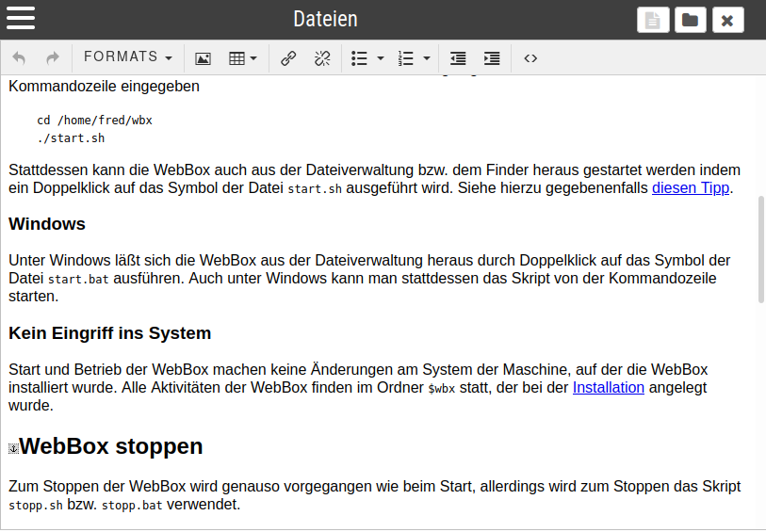This screenshot has height=532, width=766.
Task: Select the anchor marker before 'WebBox stoppen'
Action: [x=14, y=448]
